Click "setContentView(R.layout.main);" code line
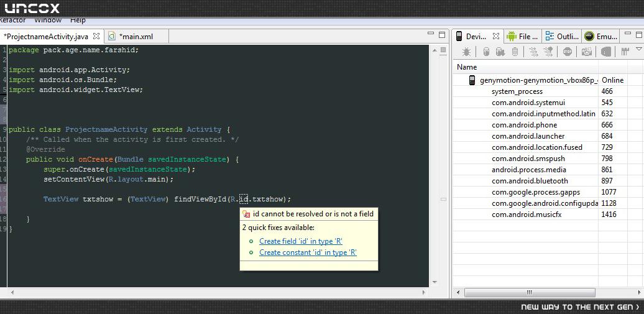Viewport: 644px width, 314px height. [109, 179]
